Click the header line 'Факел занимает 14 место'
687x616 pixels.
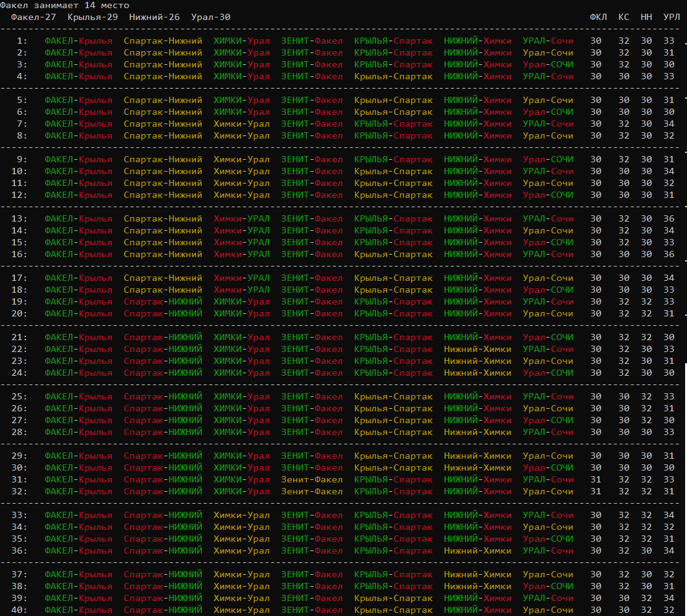[x=65, y=5]
